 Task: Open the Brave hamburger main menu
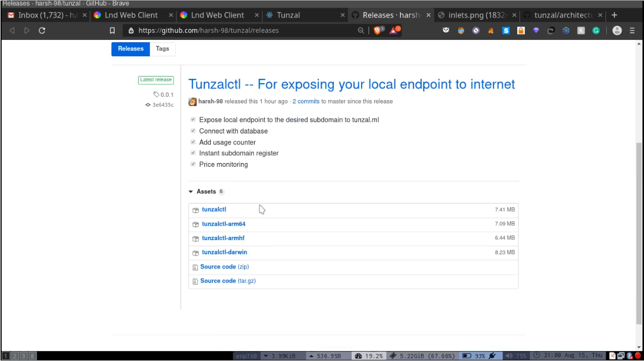632,31
